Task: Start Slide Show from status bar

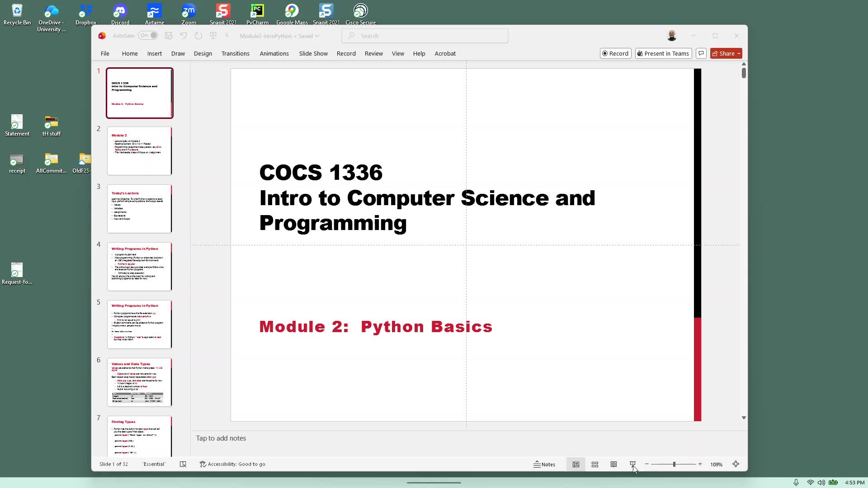Action: tap(632, 464)
